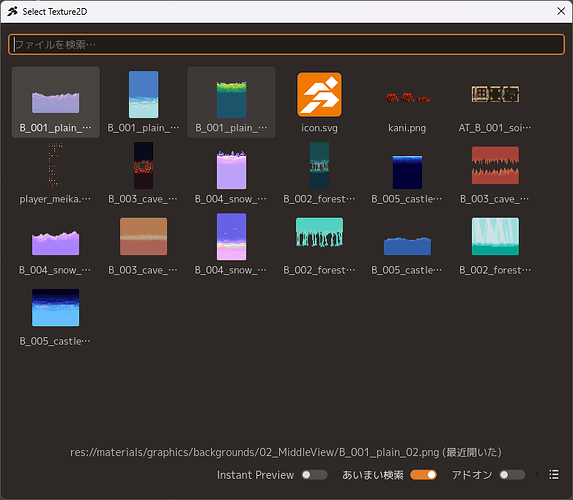Disable the あいまい検索 fuzzy search toggle
The height and width of the screenshot is (500, 573).
tap(423, 475)
